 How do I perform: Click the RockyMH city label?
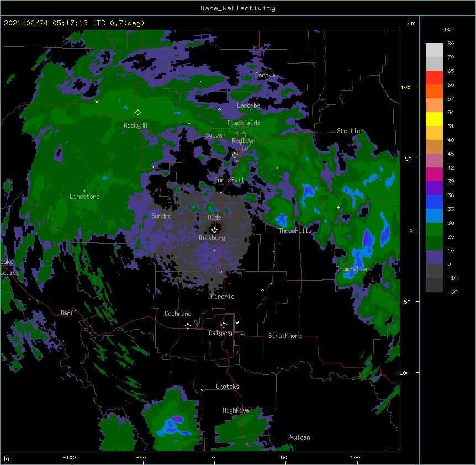[135, 125]
